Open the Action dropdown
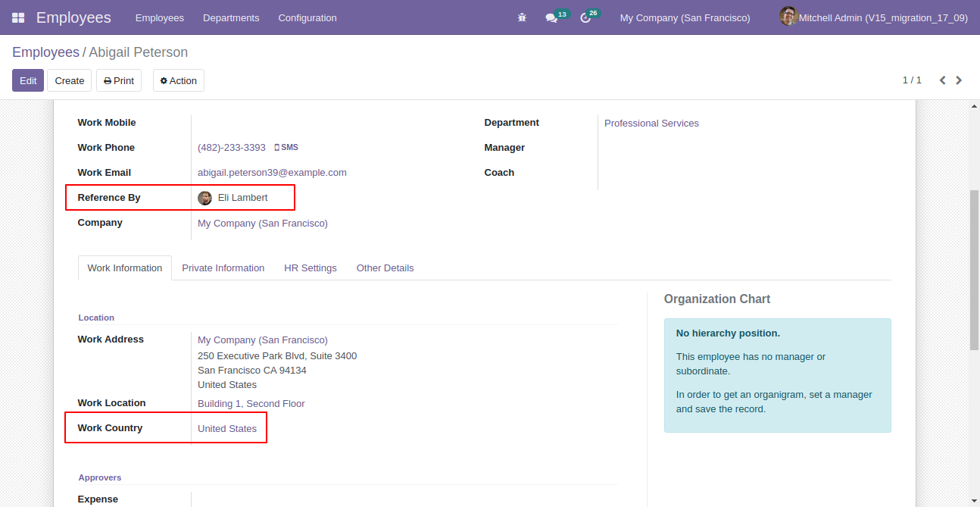980x507 pixels. point(179,80)
